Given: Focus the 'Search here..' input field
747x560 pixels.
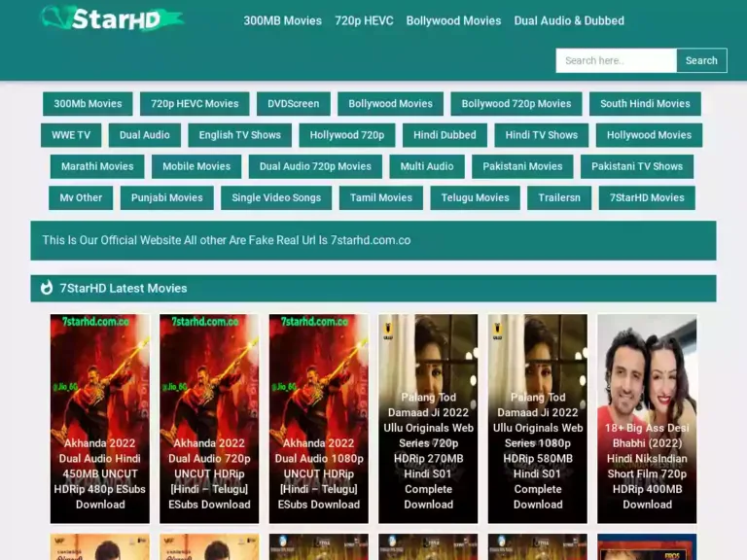Looking at the screenshot, I should tap(616, 60).
